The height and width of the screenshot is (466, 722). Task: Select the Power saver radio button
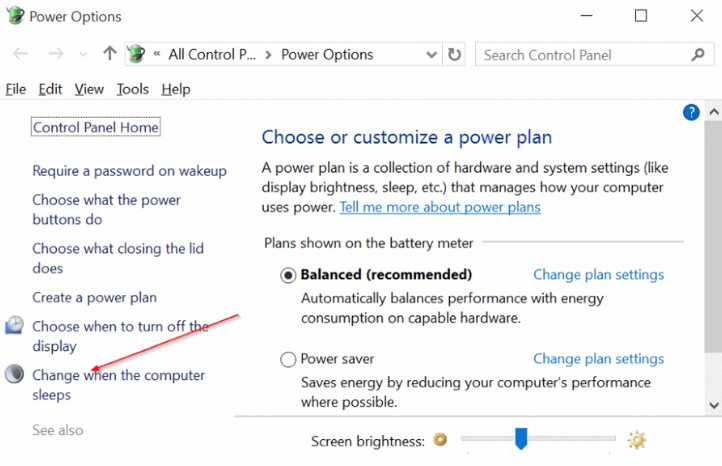coord(288,359)
